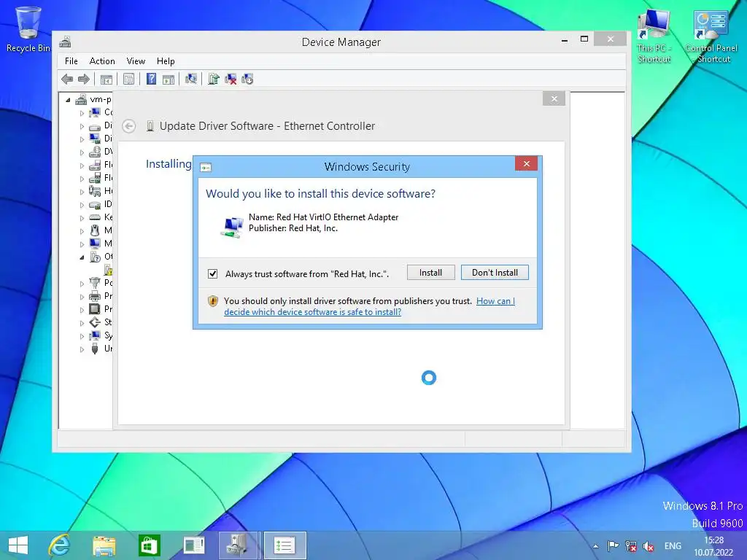
Task: Click the blue Help question mark icon
Action: pos(151,79)
